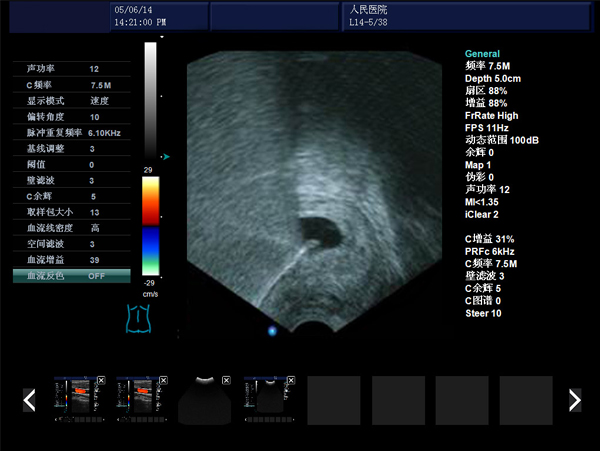This screenshot has width=600, height=451.
Task: Toggle 血流反色 OFF setting
Action: tap(71, 275)
